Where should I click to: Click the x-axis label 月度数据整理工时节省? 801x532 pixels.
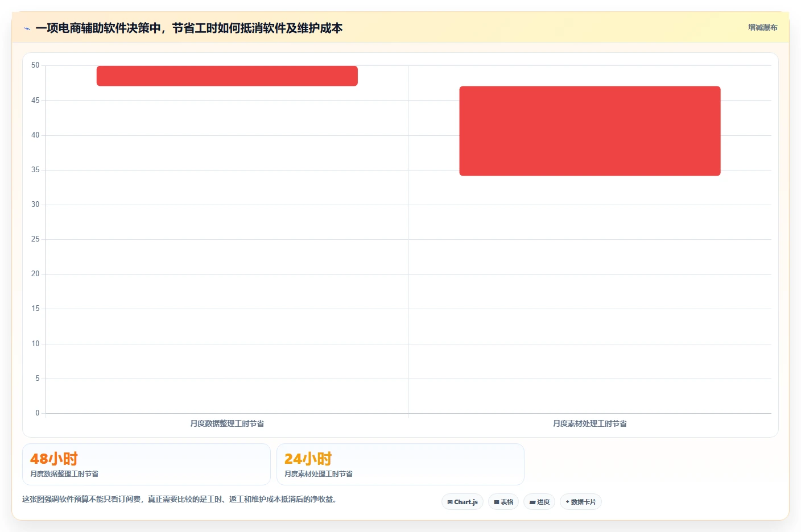[x=227, y=423]
